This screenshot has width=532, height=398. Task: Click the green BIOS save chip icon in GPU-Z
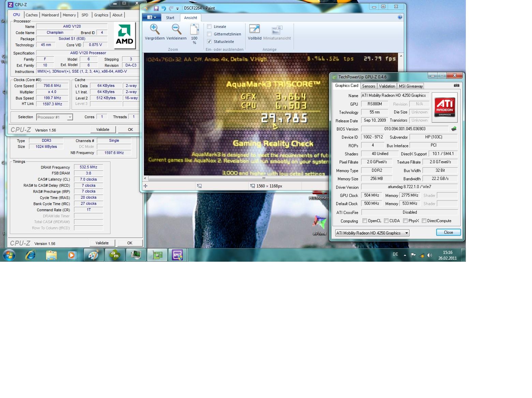[454, 129]
